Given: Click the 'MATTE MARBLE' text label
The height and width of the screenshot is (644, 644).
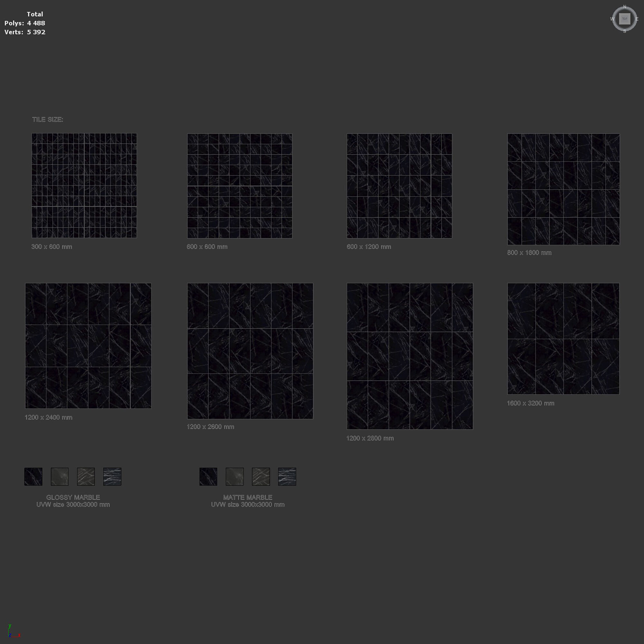Looking at the screenshot, I should click(x=248, y=497).
